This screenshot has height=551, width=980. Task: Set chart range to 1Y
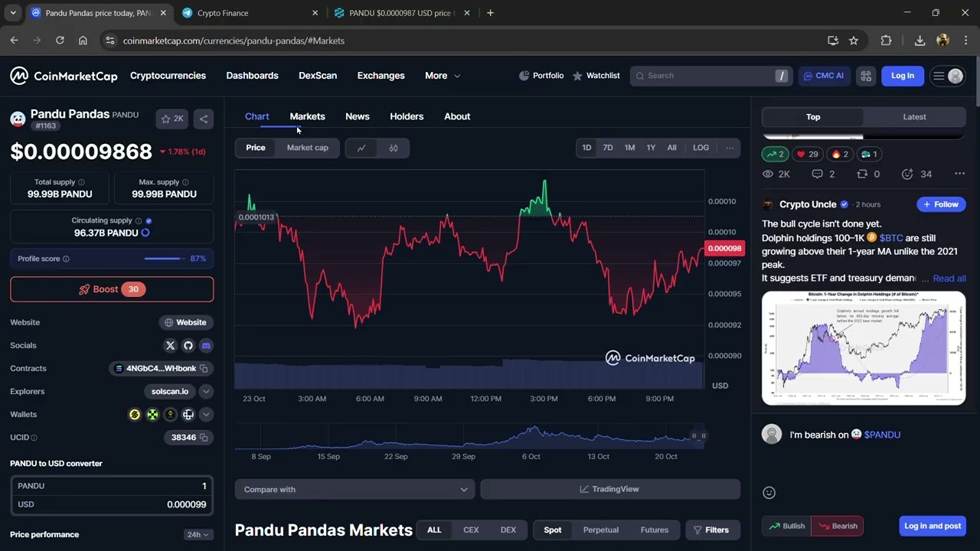[651, 148]
